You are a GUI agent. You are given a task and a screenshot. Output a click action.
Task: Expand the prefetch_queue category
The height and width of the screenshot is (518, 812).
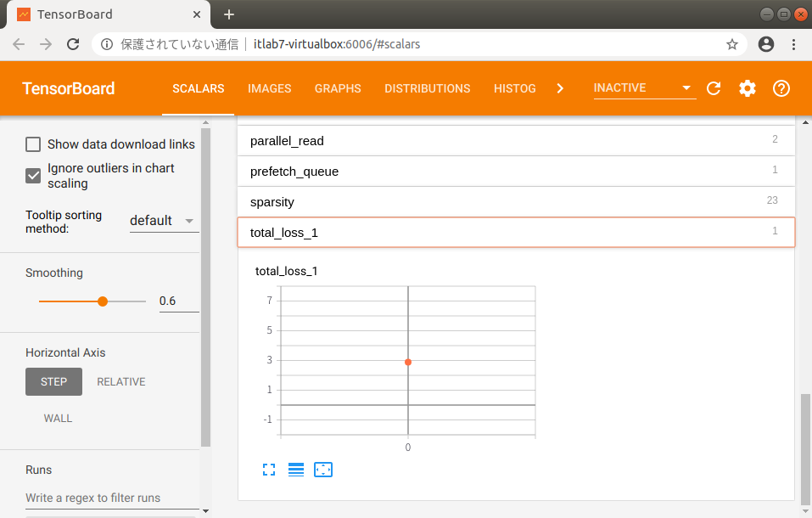pos(516,172)
